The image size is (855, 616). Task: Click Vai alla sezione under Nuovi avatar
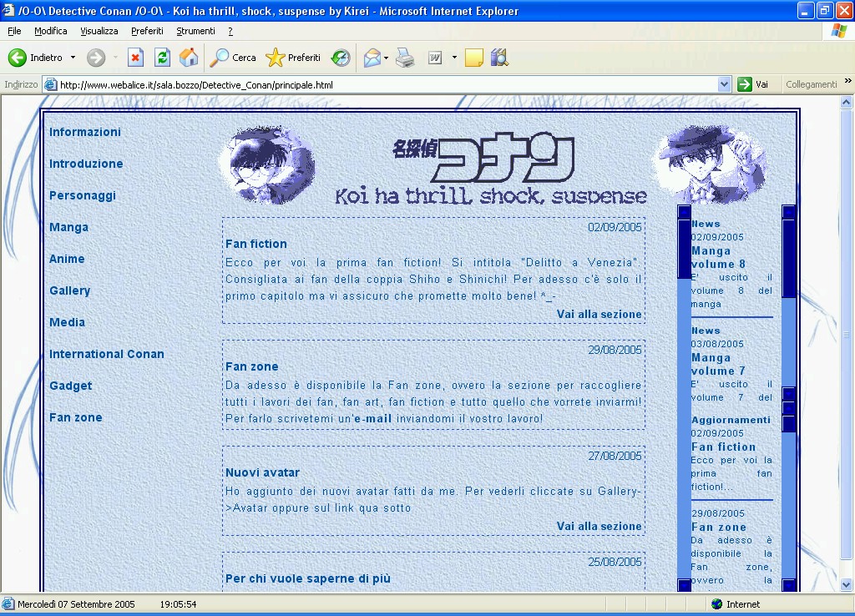600,526
